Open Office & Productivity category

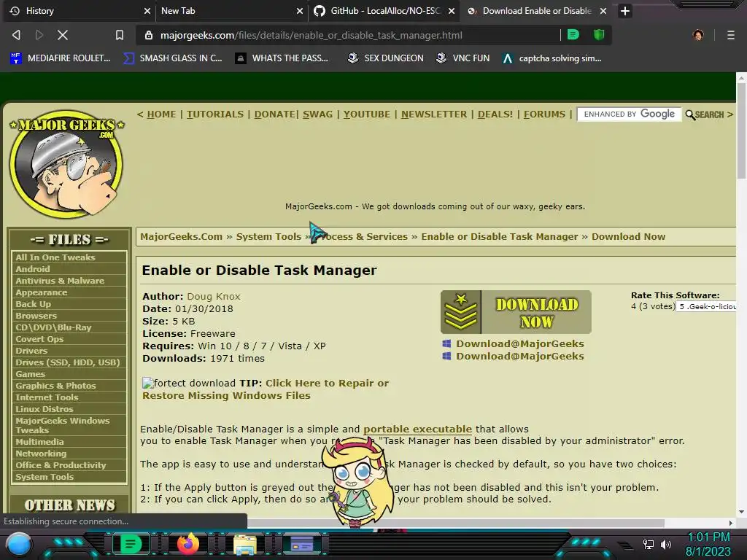click(x=61, y=465)
